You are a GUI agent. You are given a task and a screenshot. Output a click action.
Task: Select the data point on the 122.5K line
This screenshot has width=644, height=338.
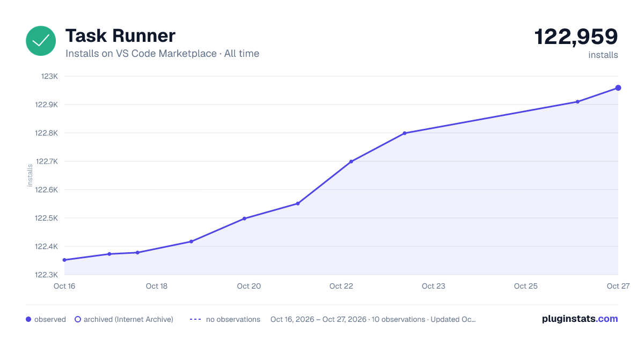245,218
